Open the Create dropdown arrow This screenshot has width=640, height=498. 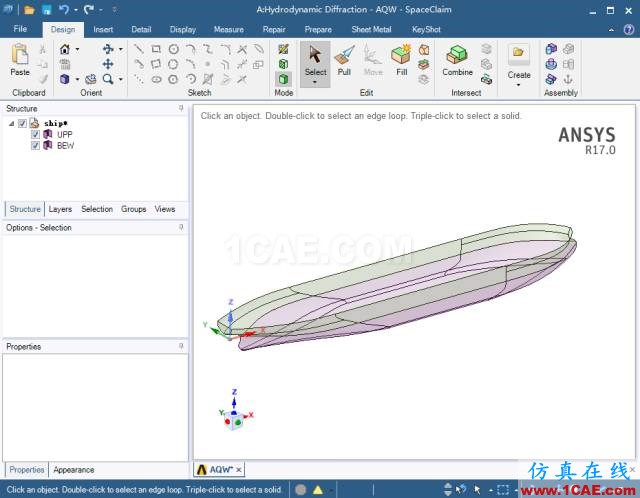(x=518, y=85)
